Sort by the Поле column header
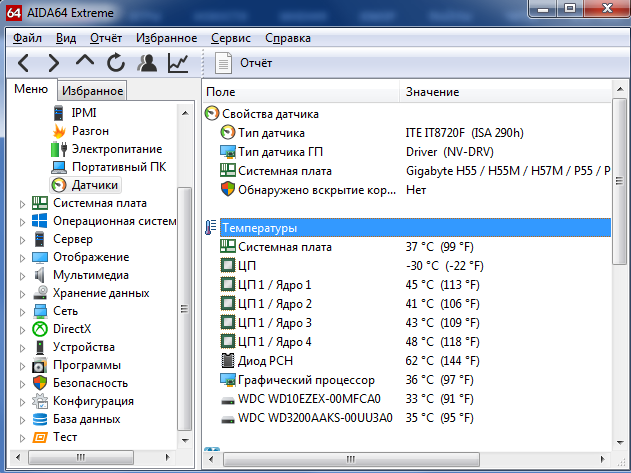Viewport: 631px width, 473px height. [x=301, y=92]
